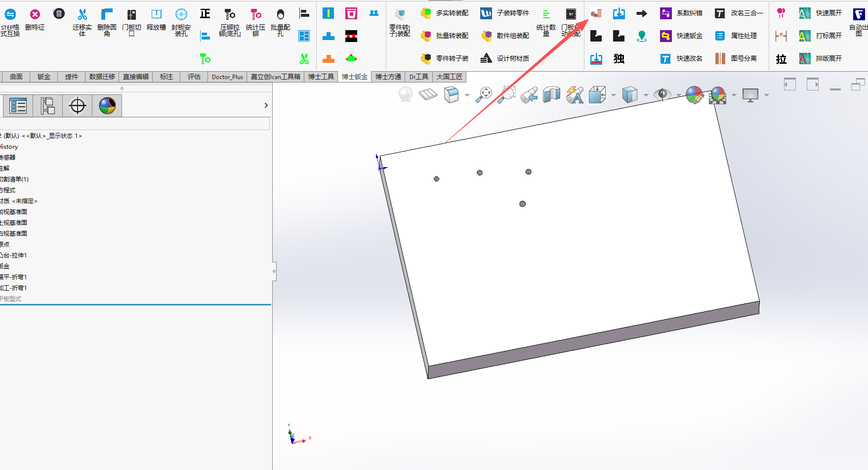868x470 pixels.
Task: Open the display style cube dropdown arrow
Action: 646,95
